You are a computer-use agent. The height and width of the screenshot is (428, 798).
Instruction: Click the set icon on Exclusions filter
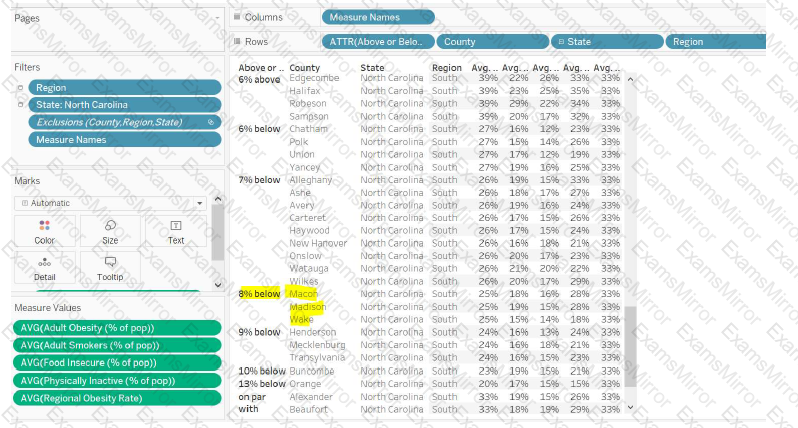(x=211, y=122)
